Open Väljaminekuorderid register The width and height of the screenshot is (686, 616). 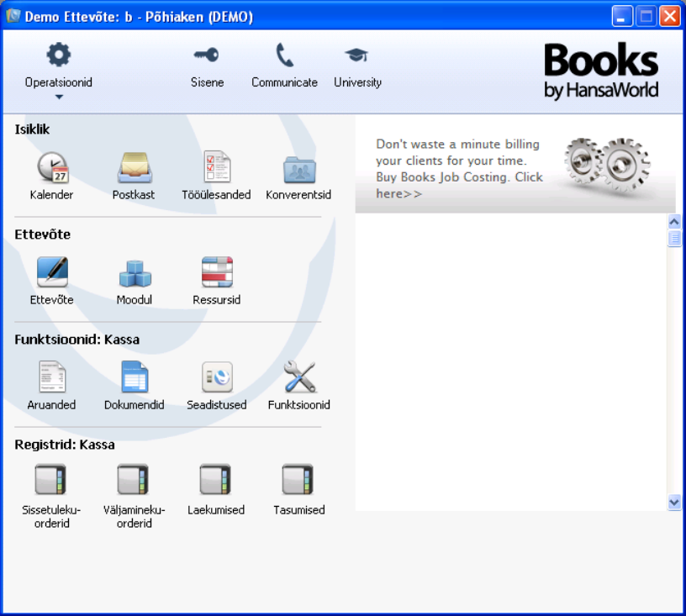133,479
